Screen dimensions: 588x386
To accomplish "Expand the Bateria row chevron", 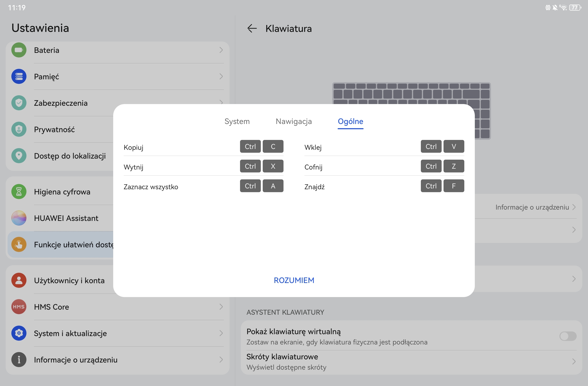I will pyautogui.click(x=221, y=50).
